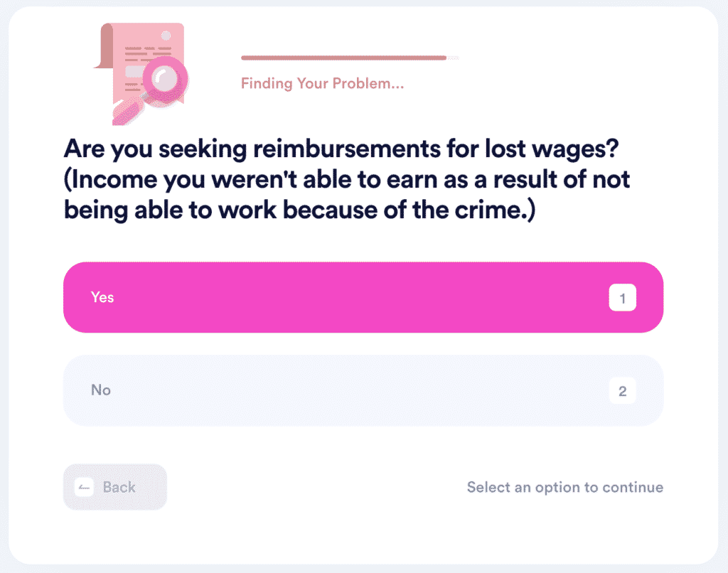728x573 pixels.
Task: Click the curled paper edge of document icon
Action: point(104,45)
